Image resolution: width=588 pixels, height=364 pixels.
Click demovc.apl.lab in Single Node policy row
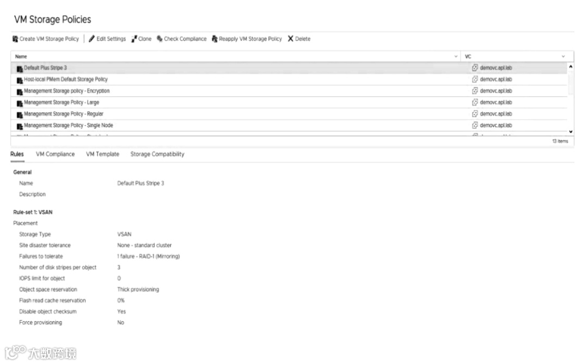[x=496, y=125]
